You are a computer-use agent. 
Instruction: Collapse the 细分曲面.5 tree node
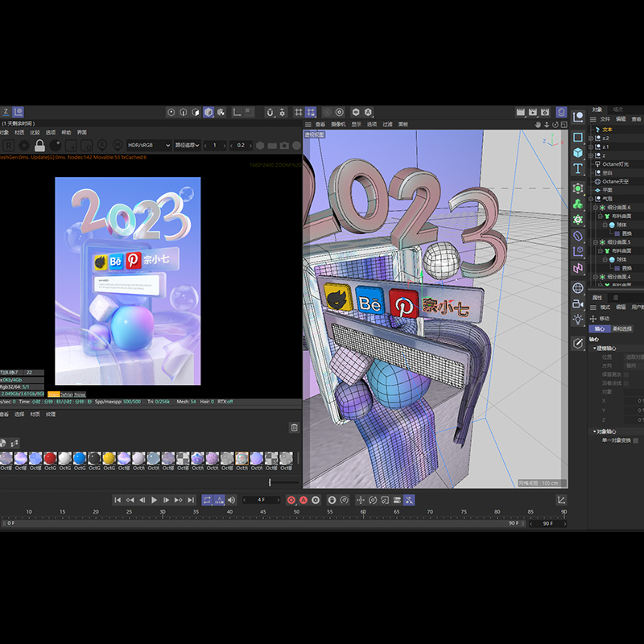[x=596, y=242]
